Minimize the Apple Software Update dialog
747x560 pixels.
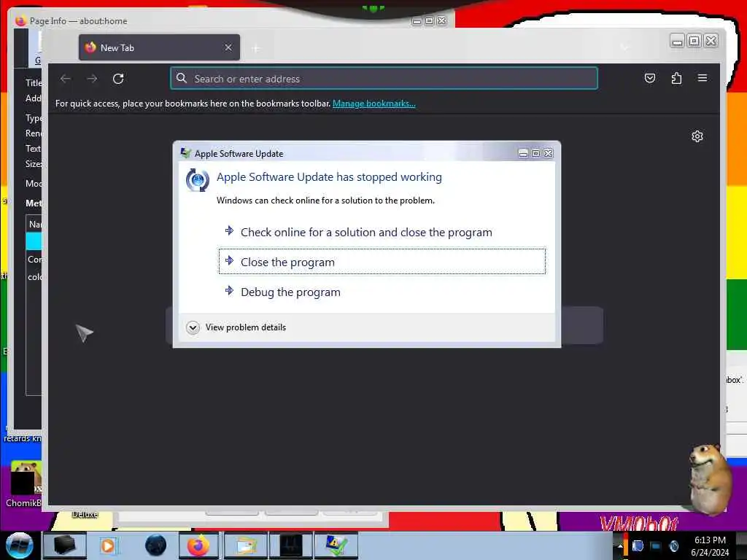click(523, 153)
